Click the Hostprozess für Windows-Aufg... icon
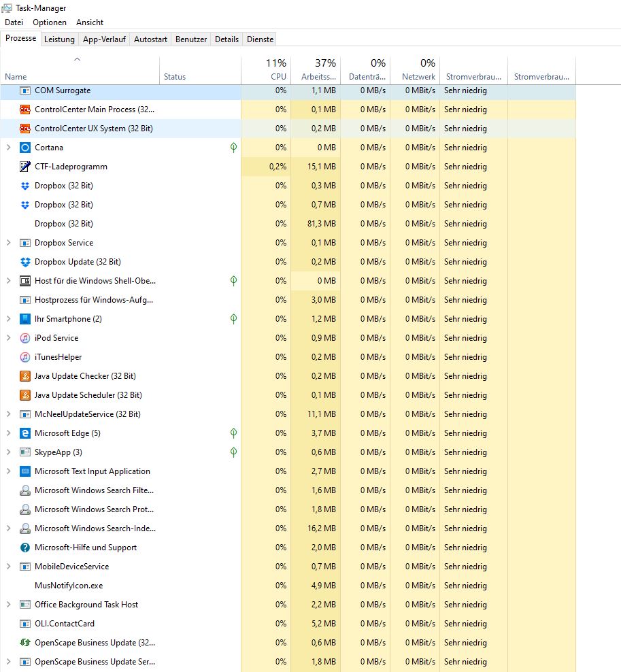 (25, 299)
